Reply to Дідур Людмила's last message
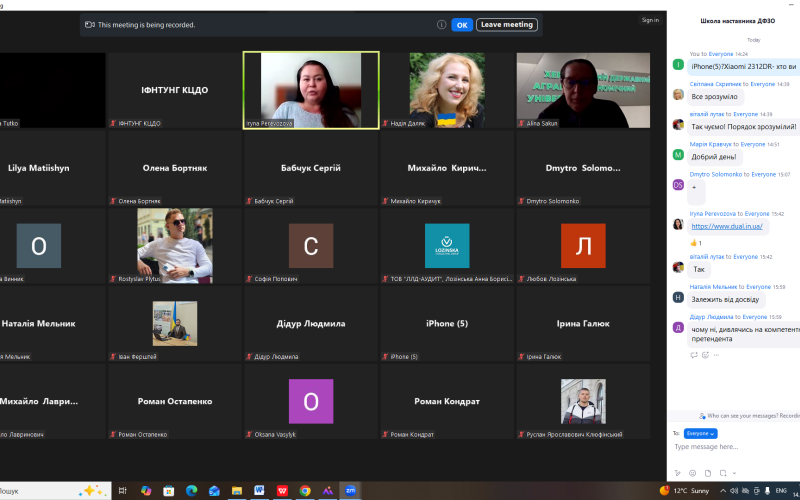 pyautogui.click(x=694, y=355)
